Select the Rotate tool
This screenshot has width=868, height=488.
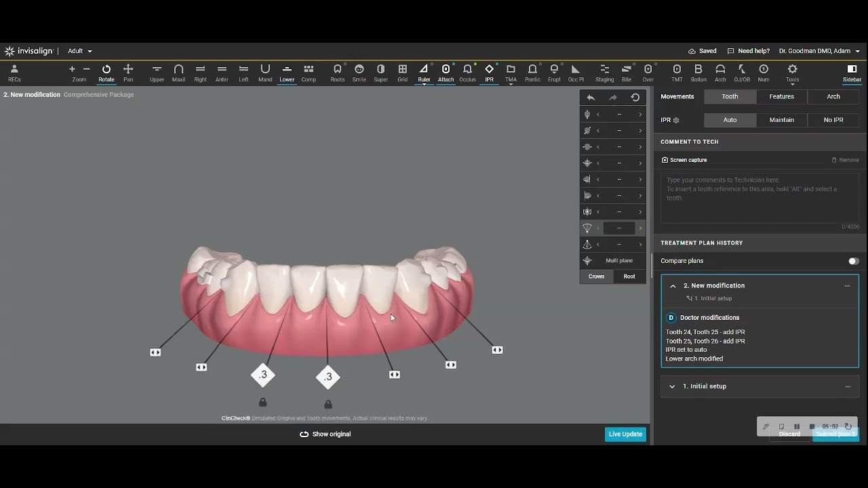pyautogui.click(x=106, y=73)
